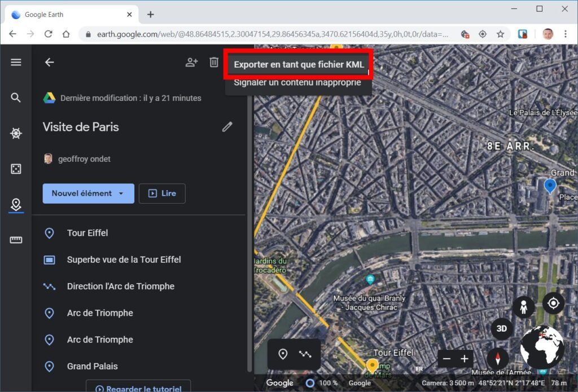This screenshot has height=392, width=578.
Task: Click Regarder le tutoriel button
Action: coord(138,386)
